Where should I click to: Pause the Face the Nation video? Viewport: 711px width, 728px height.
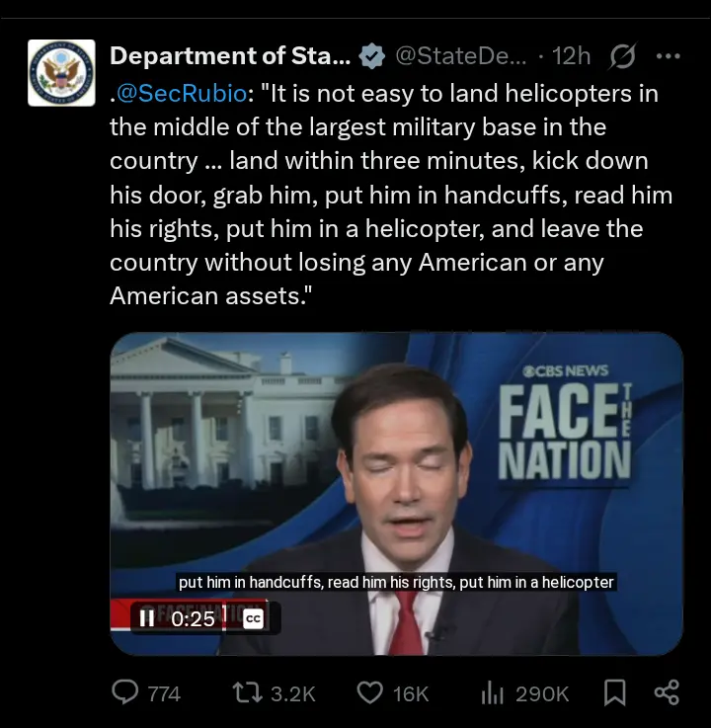click(146, 618)
